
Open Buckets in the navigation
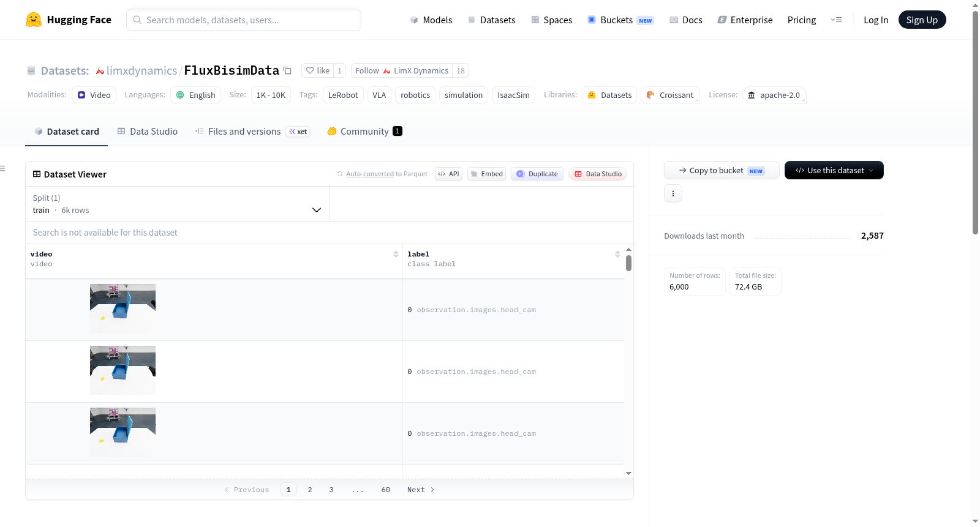coord(620,20)
